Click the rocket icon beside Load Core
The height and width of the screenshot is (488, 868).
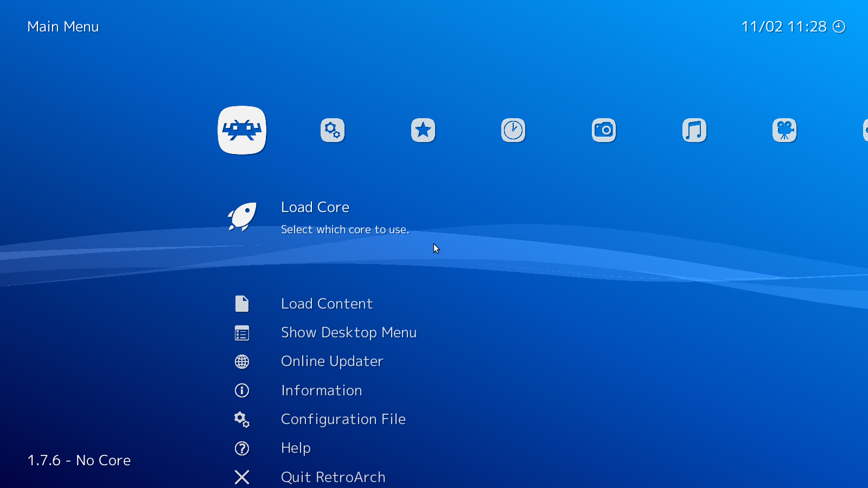pyautogui.click(x=242, y=217)
